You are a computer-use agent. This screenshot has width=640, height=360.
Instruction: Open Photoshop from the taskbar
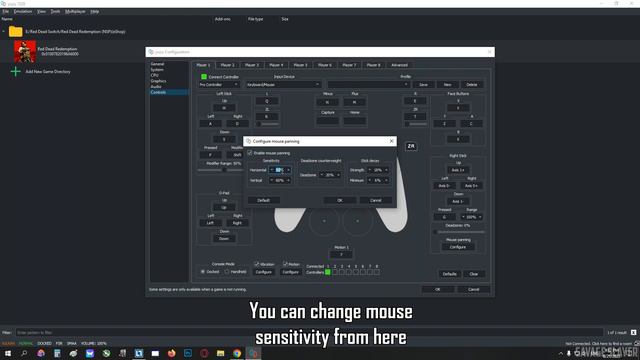tap(188, 353)
